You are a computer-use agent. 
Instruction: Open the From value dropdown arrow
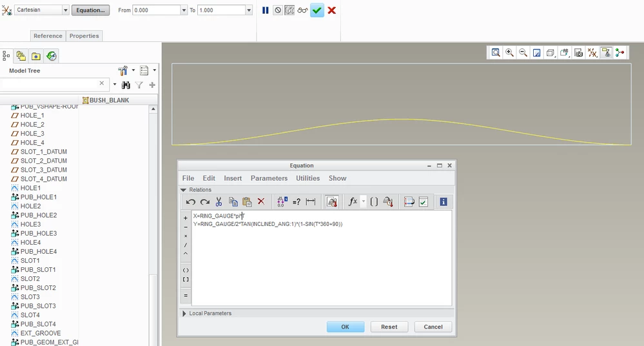184,10
